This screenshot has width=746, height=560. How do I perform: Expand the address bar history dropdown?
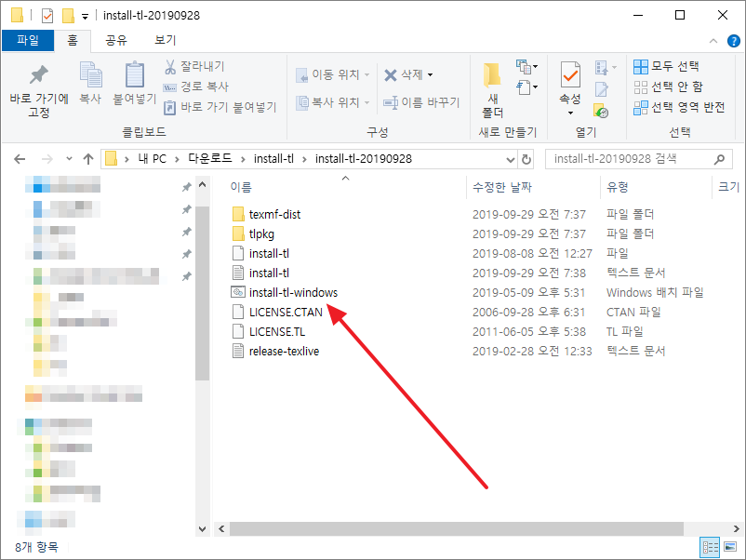(509, 159)
